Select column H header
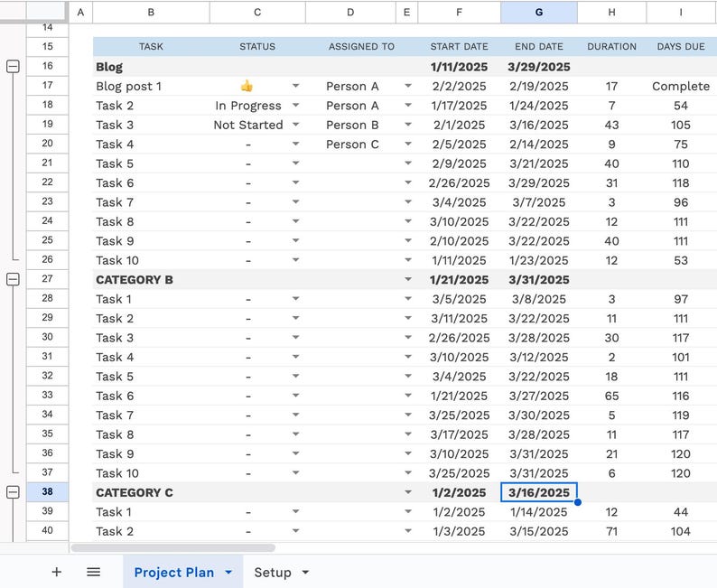Viewport: 717px width, 588px height. [612, 13]
